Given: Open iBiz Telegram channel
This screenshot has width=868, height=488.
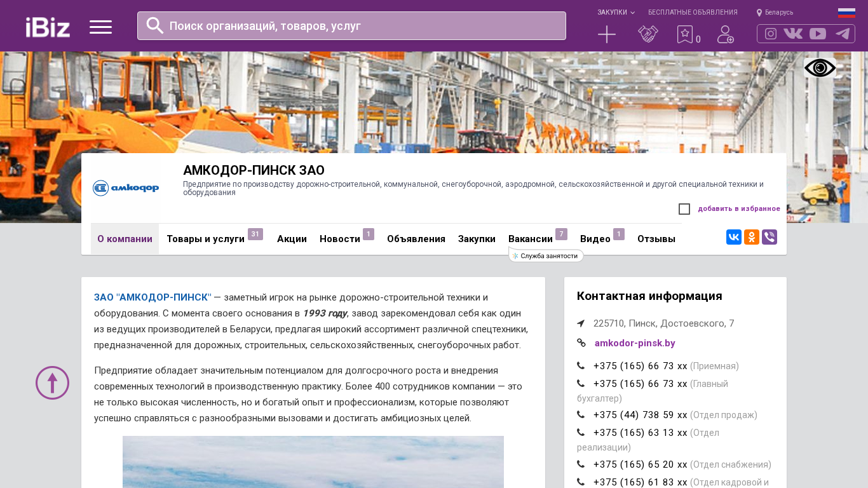Looking at the screenshot, I should click(x=843, y=34).
